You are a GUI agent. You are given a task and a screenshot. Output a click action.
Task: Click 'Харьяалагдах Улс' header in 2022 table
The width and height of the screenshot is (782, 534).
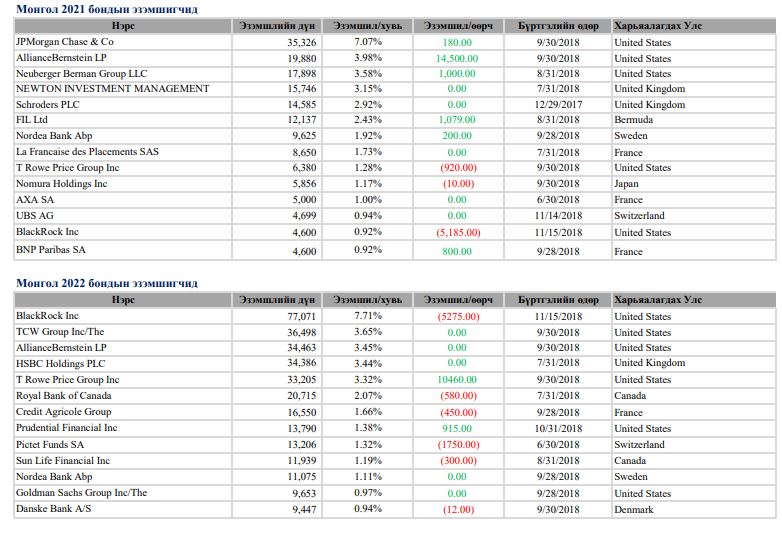pos(658,299)
